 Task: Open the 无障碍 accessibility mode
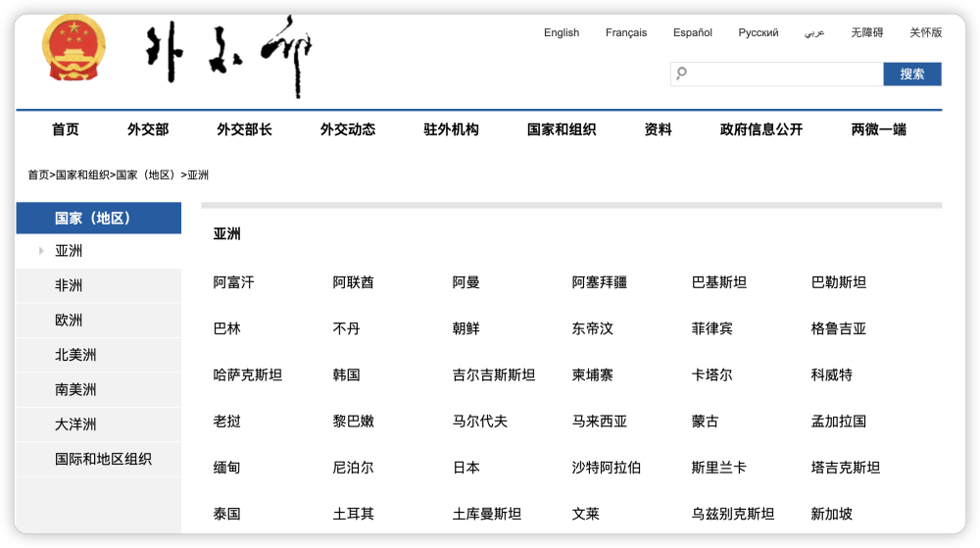tap(867, 32)
